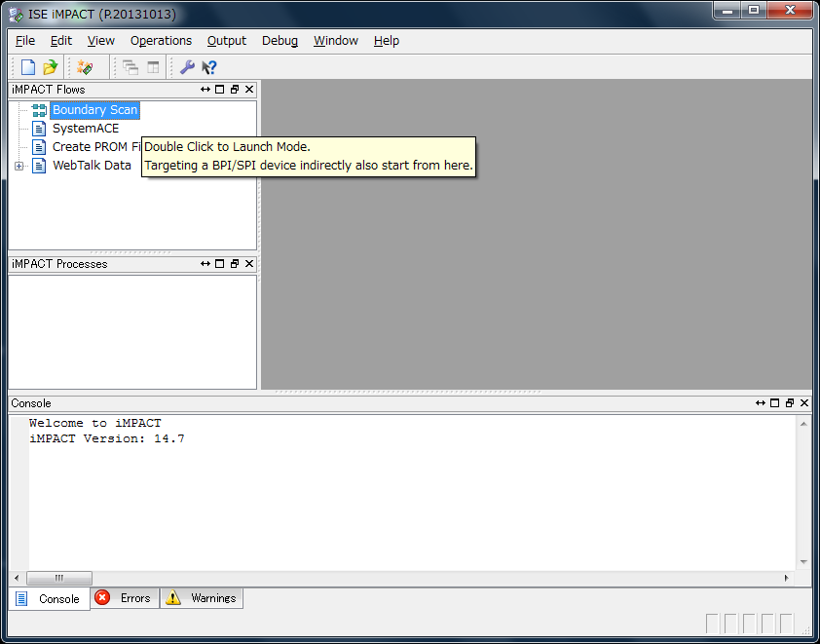The image size is (820, 644).
Task: Select the SystemACE flow item
Action: tap(86, 129)
